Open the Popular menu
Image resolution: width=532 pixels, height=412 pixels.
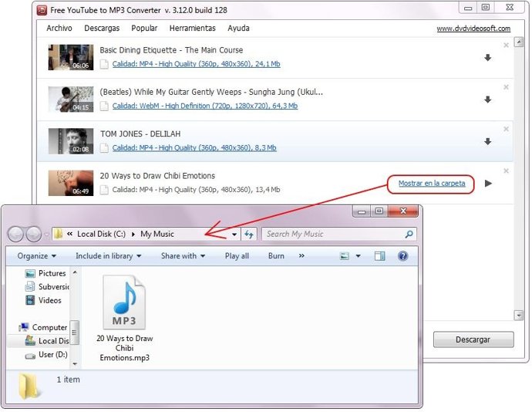pos(144,29)
